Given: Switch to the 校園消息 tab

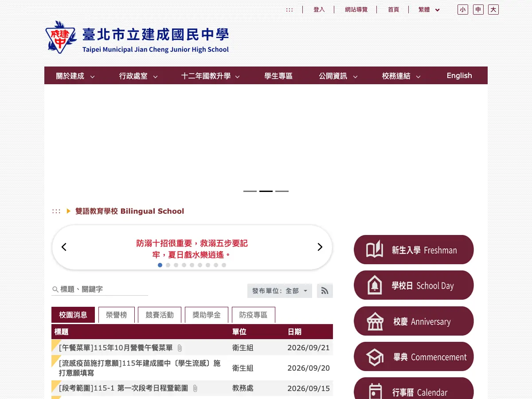Looking at the screenshot, I should point(73,315).
